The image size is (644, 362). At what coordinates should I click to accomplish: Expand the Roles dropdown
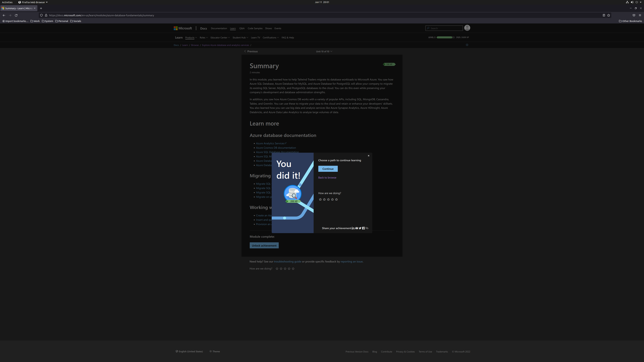click(203, 38)
